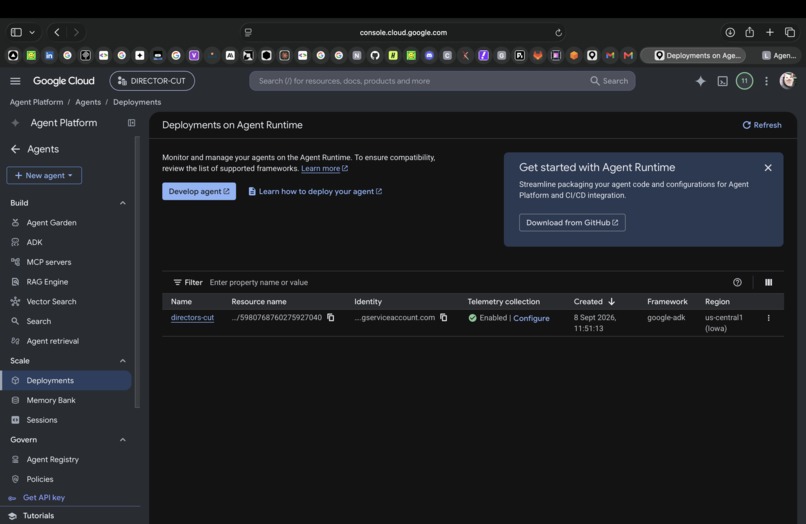Switch to the Agen... browser tab
Image resolution: width=806 pixels, height=524 pixels.
pyautogui.click(x=779, y=56)
